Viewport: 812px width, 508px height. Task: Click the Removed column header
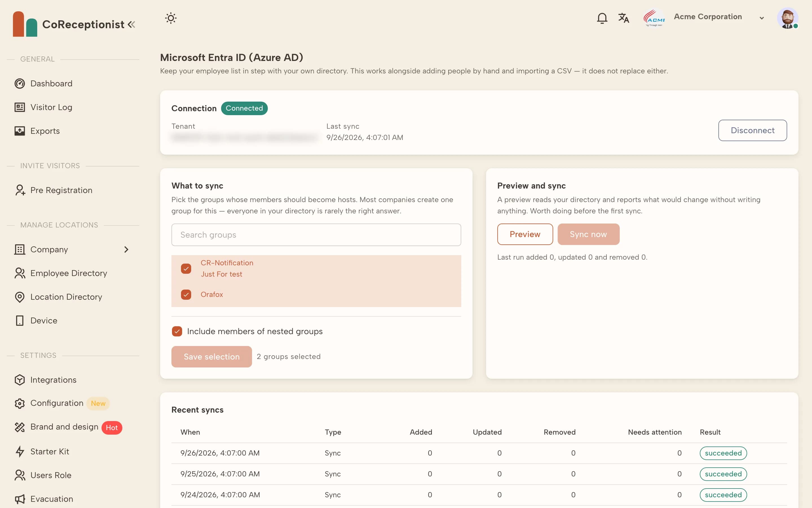click(x=559, y=432)
